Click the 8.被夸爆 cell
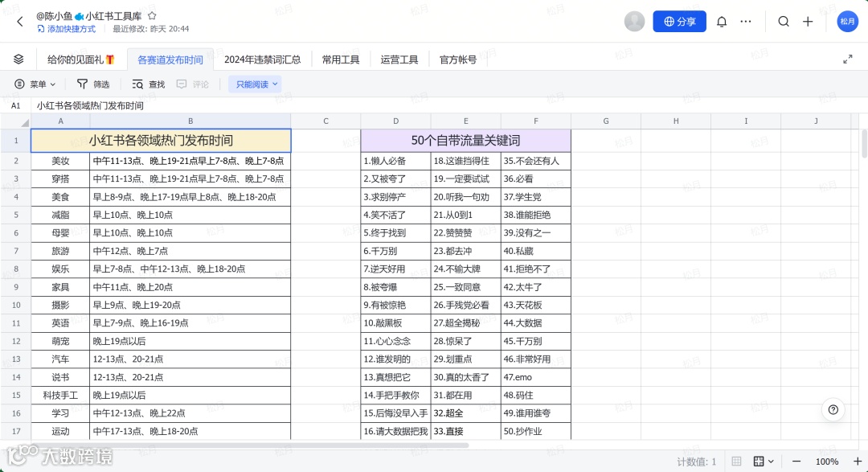The width and height of the screenshot is (868, 472). [x=395, y=287]
